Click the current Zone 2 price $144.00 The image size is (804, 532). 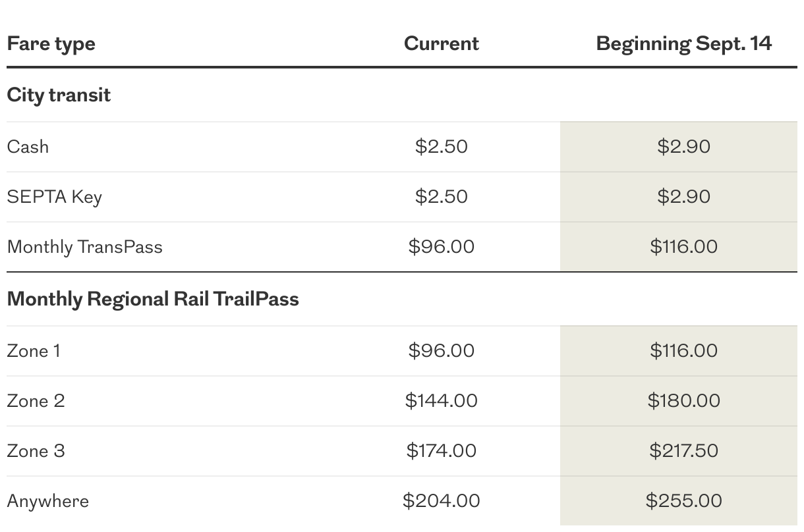441,401
